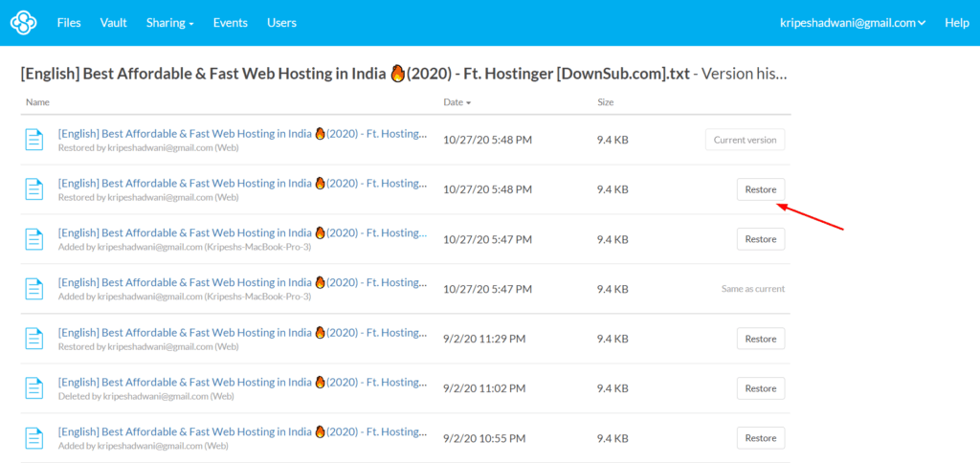980x463 pixels.
Task: Open the Sharing dropdown menu
Action: [x=169, y=22]
